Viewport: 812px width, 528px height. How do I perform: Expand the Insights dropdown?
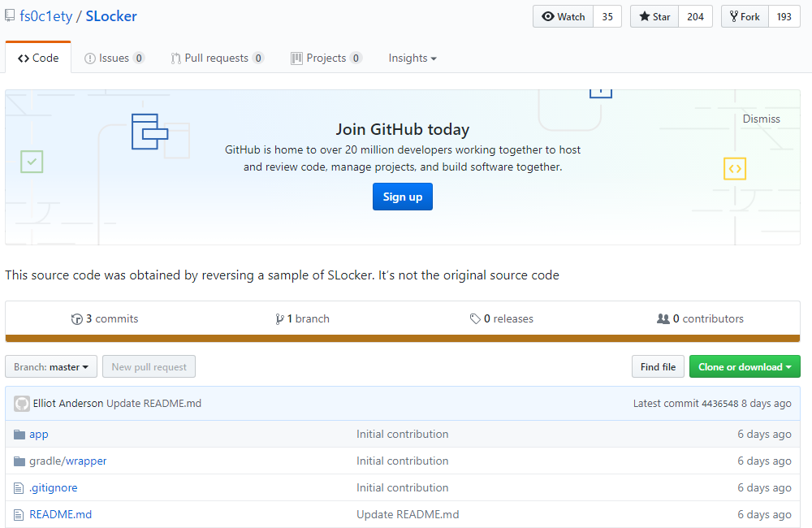point(412,58)
